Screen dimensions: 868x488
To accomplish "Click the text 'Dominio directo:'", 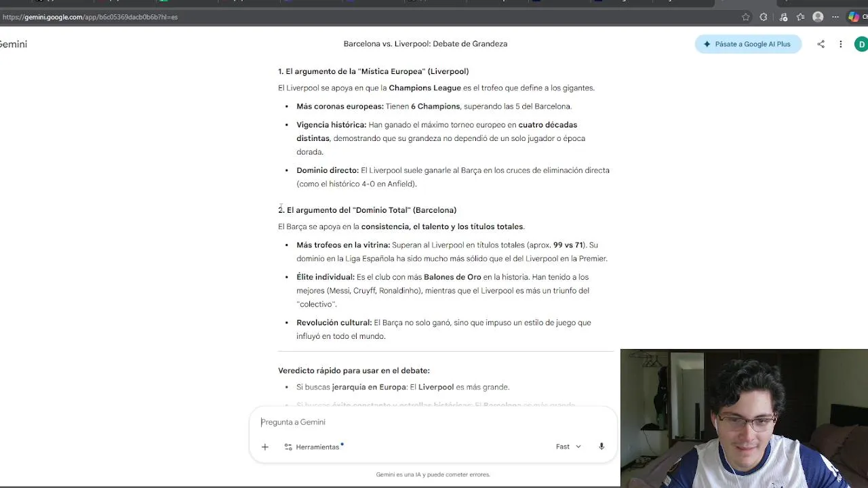I will click(x=328, y=170).
